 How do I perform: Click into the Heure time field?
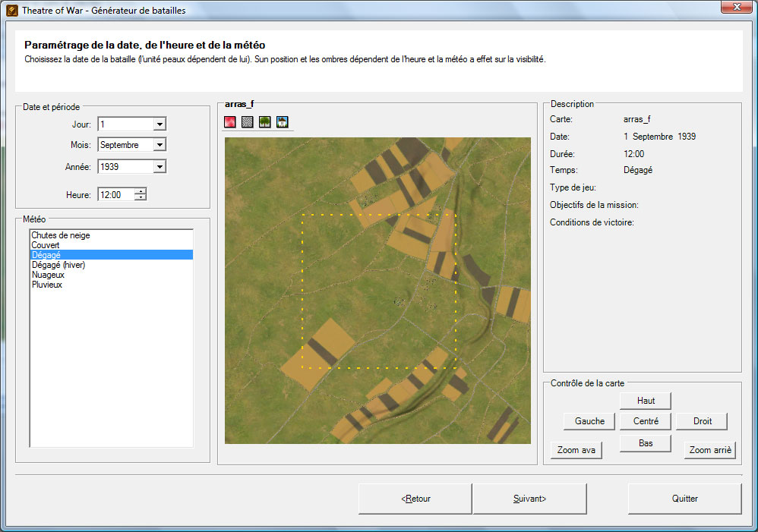(x=115, y=195)
